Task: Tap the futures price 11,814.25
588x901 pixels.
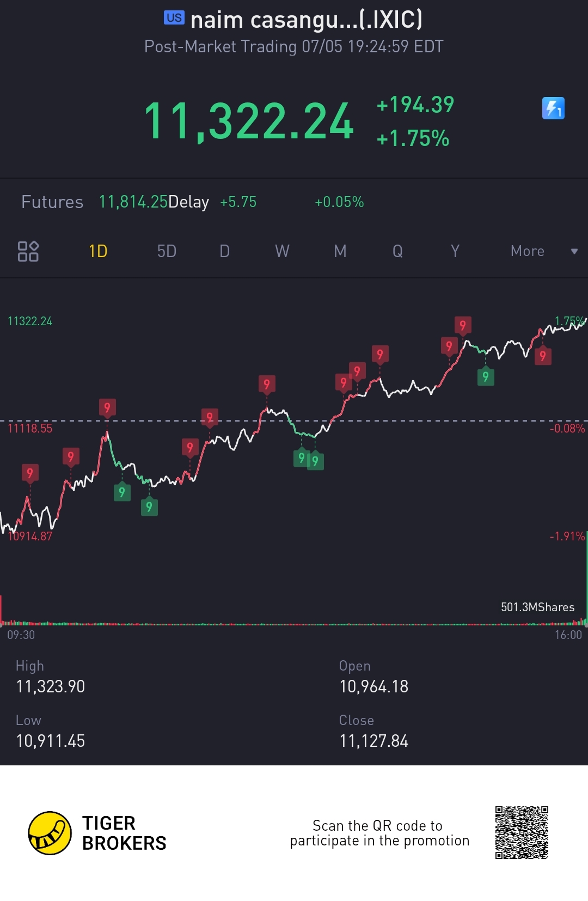Action: tap(133, 202)
